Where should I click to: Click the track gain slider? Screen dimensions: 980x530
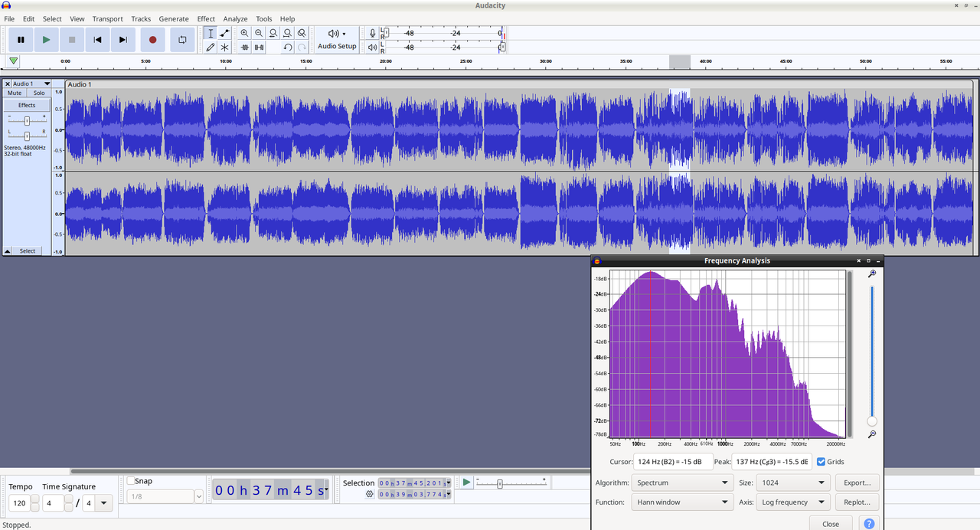[27, 121]
